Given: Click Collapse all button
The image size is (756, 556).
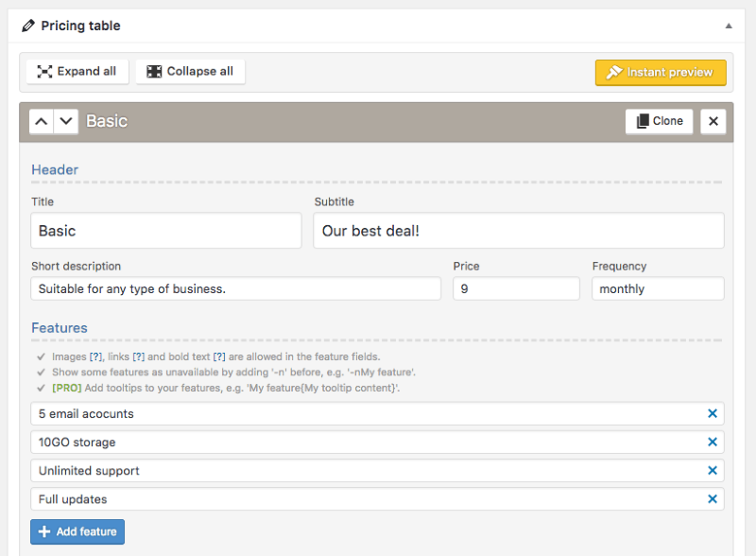Looking at the screenshot, I should pos(190,72).
